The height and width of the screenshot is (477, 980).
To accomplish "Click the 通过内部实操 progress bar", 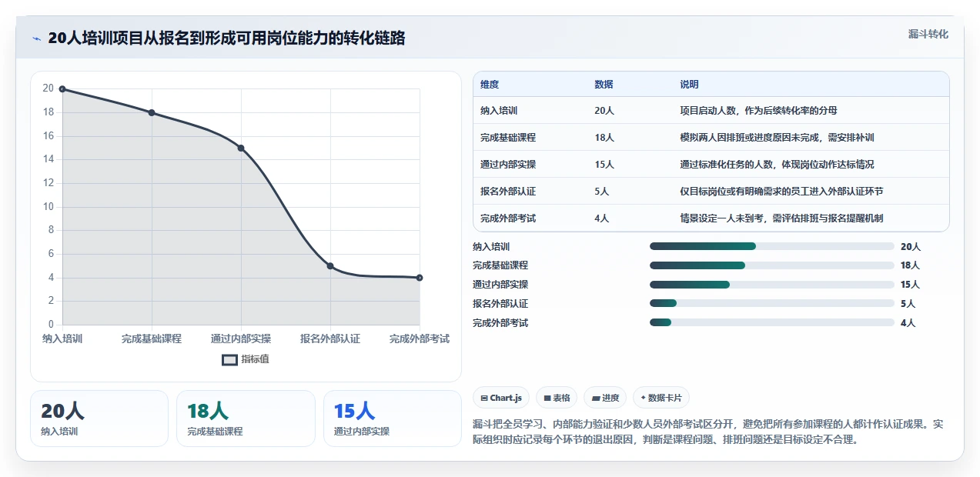I will pos(771,285).
